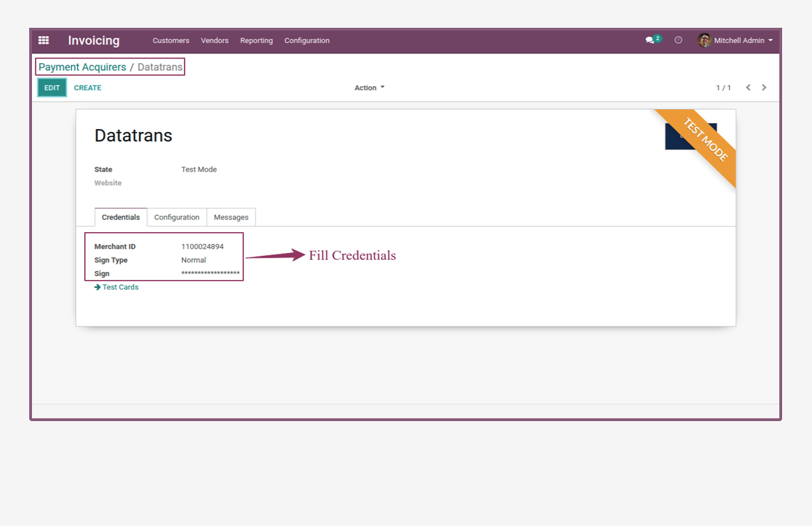Open the Mitchell Admin user menu
The image size is (812, 526).
(736, 40)
